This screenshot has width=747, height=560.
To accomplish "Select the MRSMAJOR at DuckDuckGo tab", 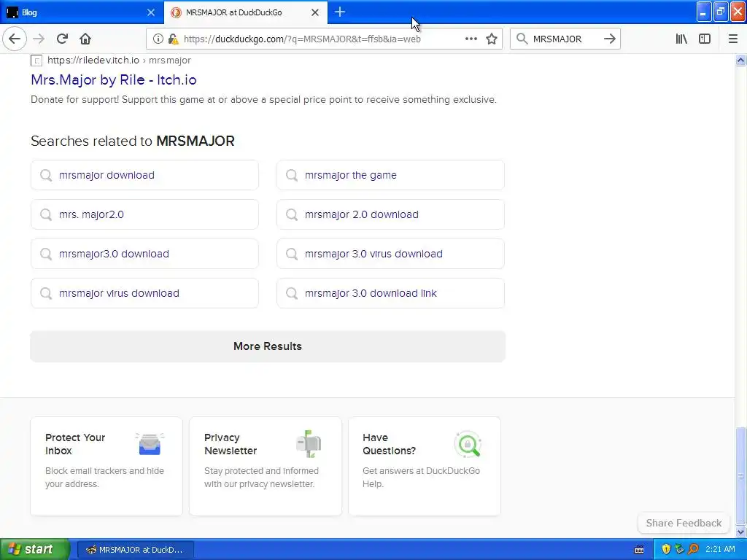I will pyautogui.click(x=246, y=12).
